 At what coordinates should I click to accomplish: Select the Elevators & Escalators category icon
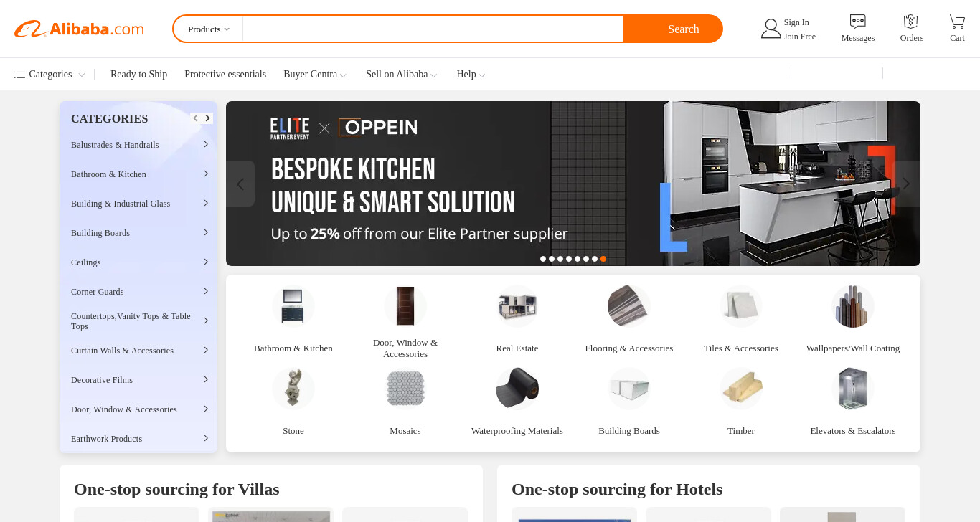pos(852,389)
